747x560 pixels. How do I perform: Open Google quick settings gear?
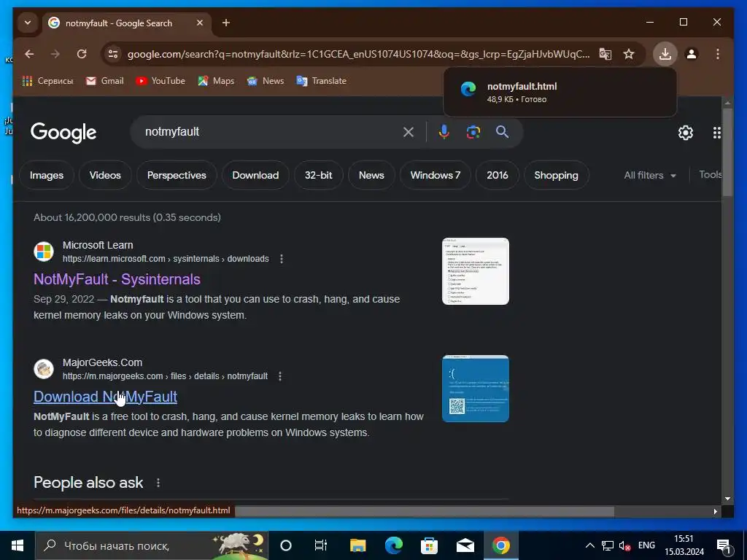tap(686, 133)
